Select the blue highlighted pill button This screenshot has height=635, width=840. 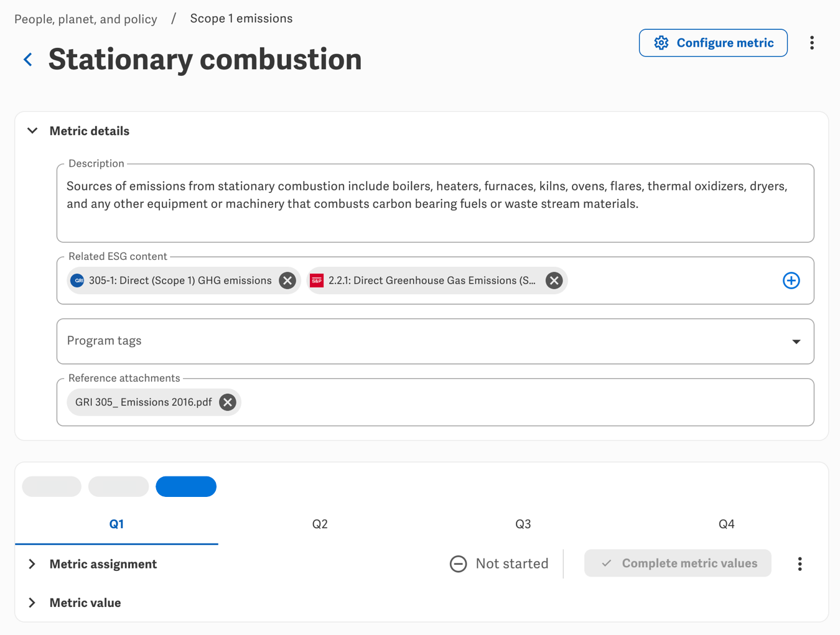(186, 486)
